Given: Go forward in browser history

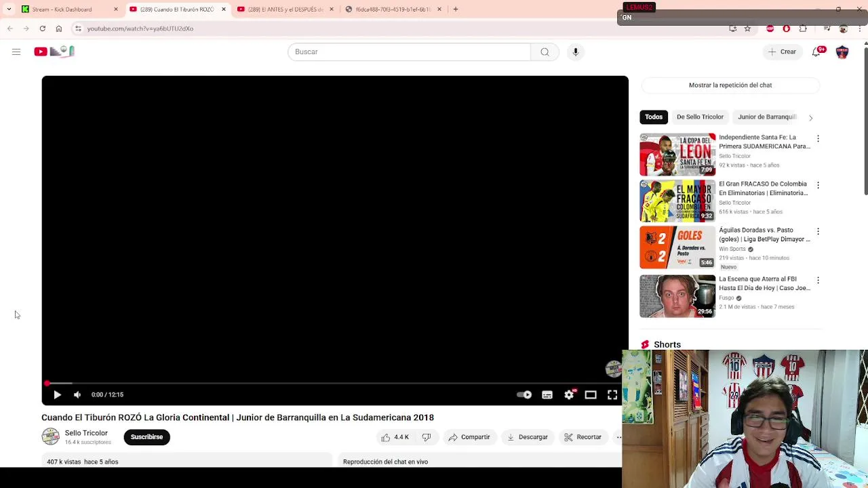Looking at the screenshot, I should (x=26, y=28).
